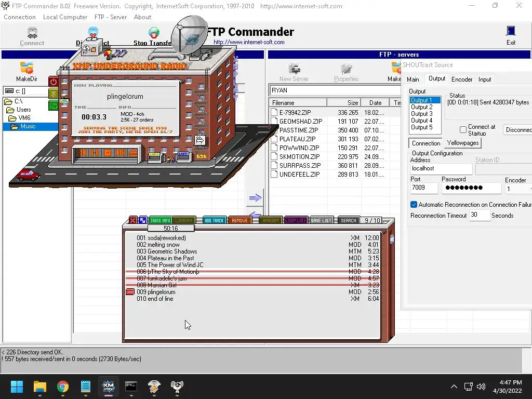
Task: Switch to the Input tab in SHOUTcast Source
Action: 485,79
